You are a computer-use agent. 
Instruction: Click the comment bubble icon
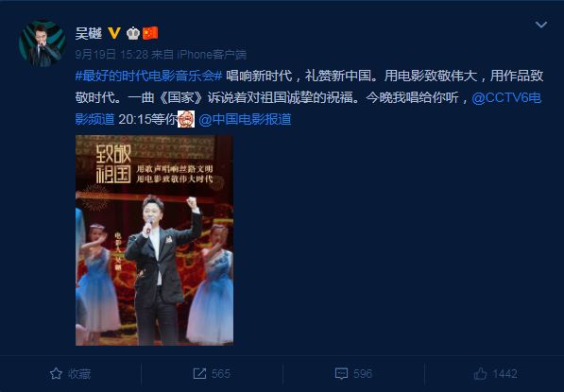tap(341, 374)
